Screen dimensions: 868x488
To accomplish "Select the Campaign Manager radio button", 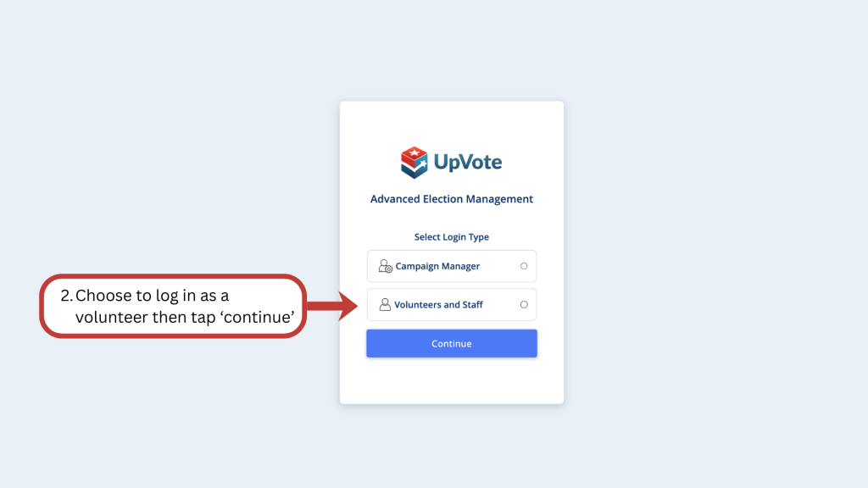I will [x=524, y=266].
